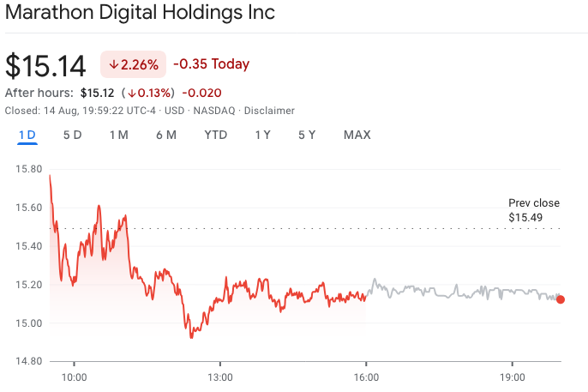Click the red current-price dot on chart

tap(560, 299)
